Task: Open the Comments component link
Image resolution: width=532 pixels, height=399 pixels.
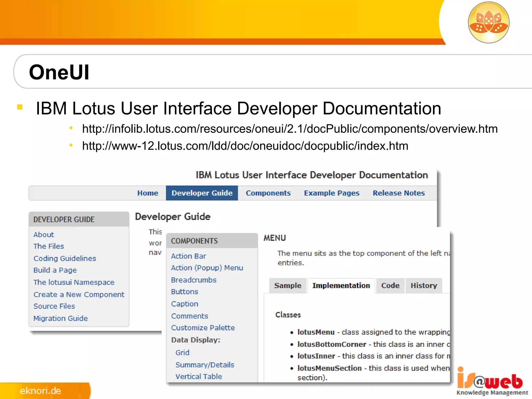Action: [190, 316]
